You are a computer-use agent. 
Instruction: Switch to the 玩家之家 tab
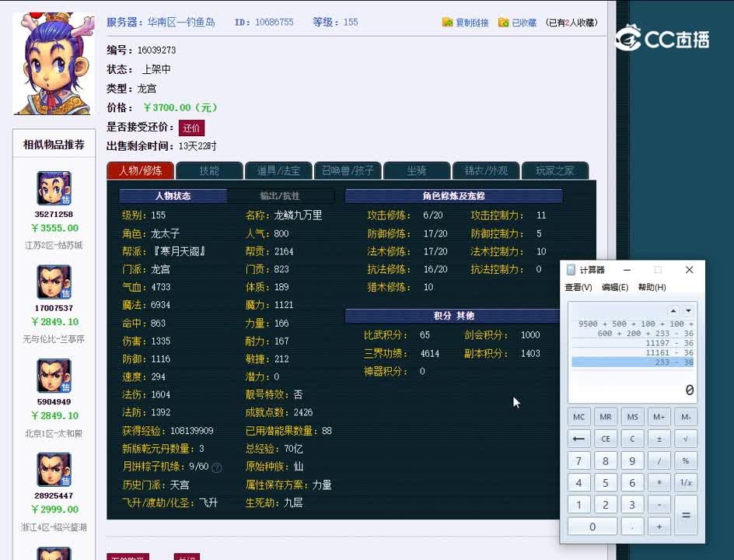[555, 170]
